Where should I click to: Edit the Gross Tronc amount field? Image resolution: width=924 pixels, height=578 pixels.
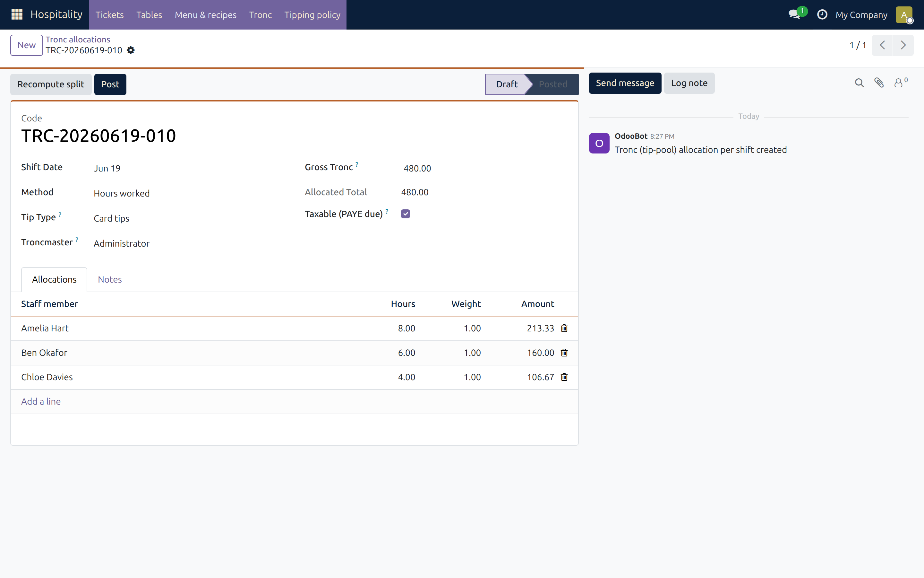tap(485, 168)
